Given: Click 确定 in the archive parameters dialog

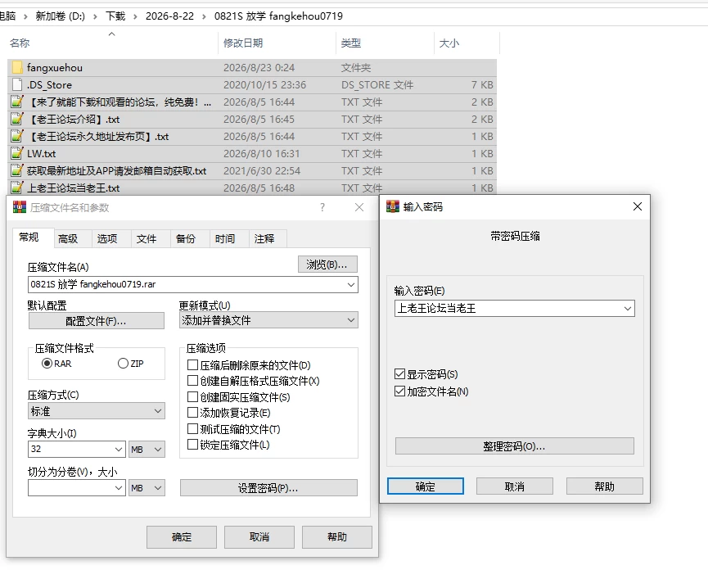Looking at the screenshot, I should coord(182,537).
